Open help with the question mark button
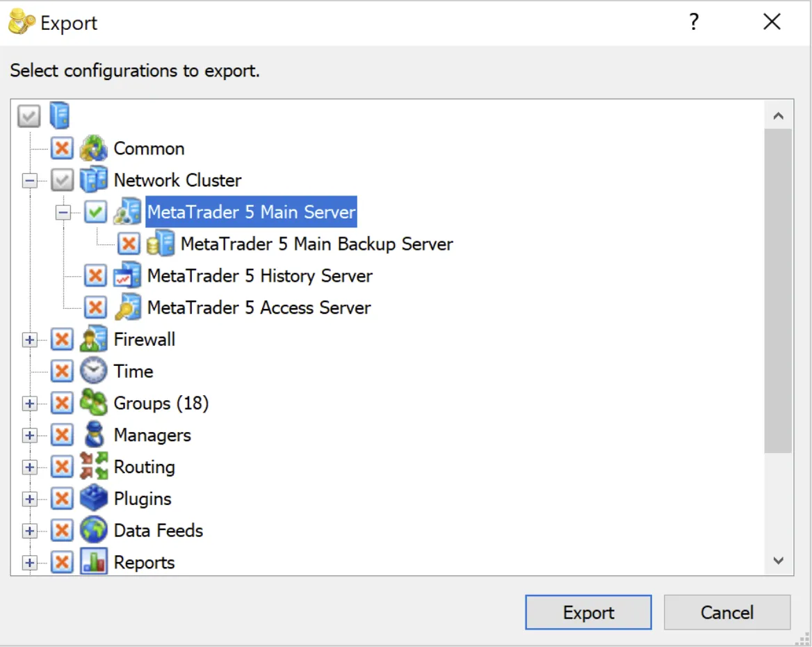Image resolution: width=812 pixels, height=647 pixels. click(694, 22)
